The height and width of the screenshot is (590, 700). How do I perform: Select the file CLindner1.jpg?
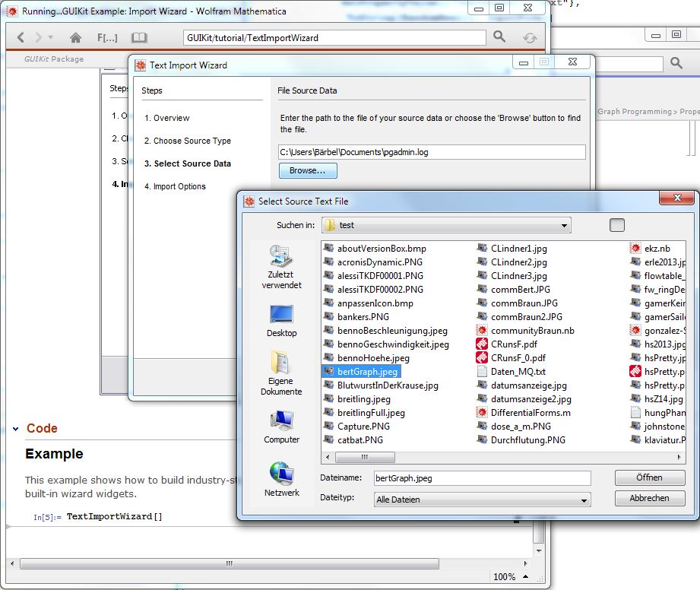(x=512, y=249)
